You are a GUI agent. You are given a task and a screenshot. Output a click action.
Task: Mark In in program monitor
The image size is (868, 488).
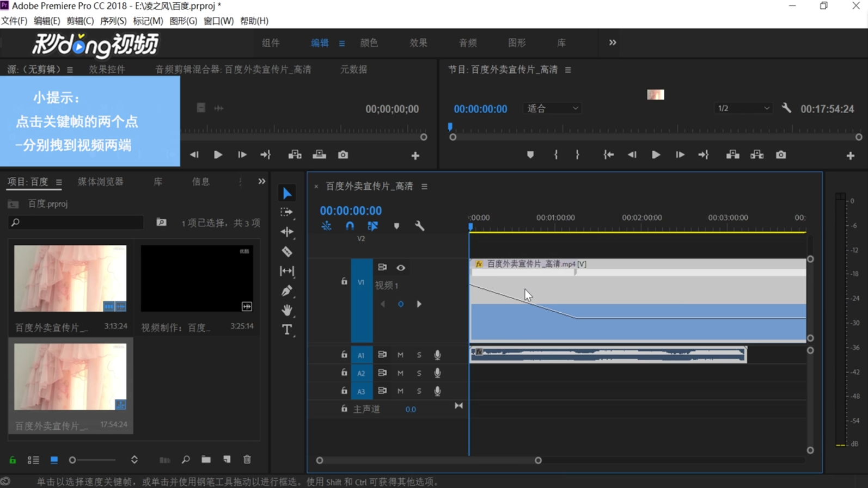click(x=556, y=155)
